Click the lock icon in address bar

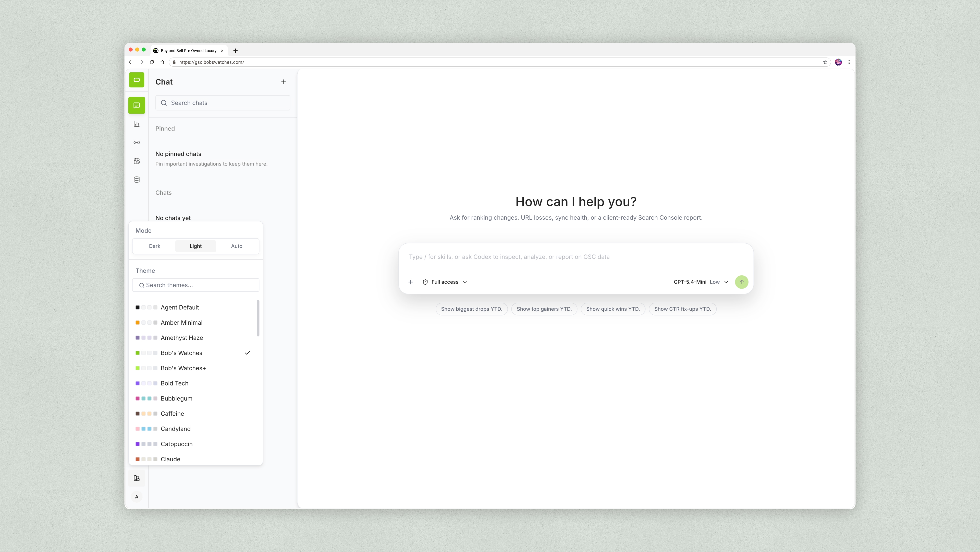[174, 62]
